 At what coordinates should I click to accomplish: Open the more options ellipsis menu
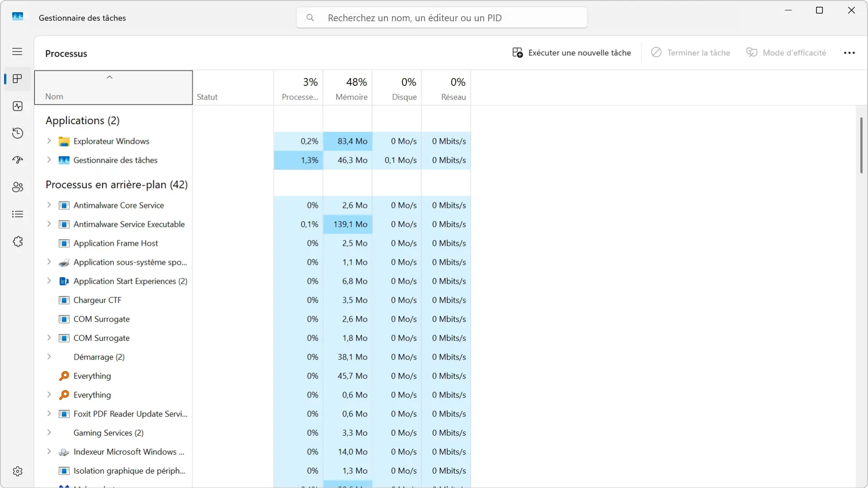click(849, 53)
